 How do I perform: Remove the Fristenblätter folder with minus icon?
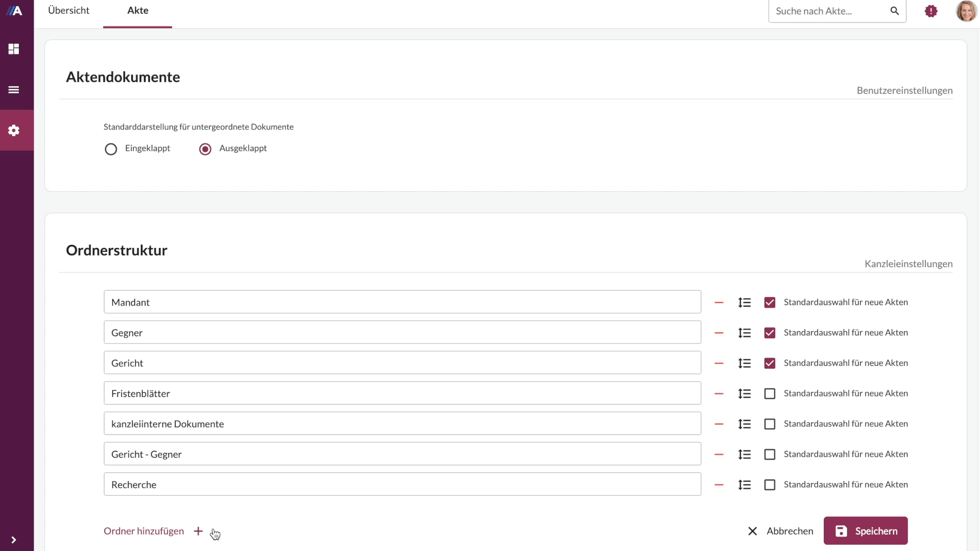tap(719, 394)
